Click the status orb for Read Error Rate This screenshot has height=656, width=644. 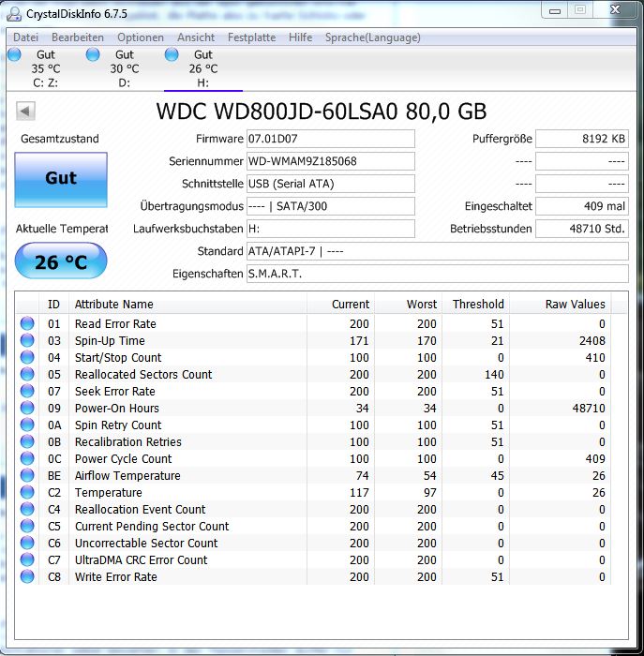[x=27, y=323]
